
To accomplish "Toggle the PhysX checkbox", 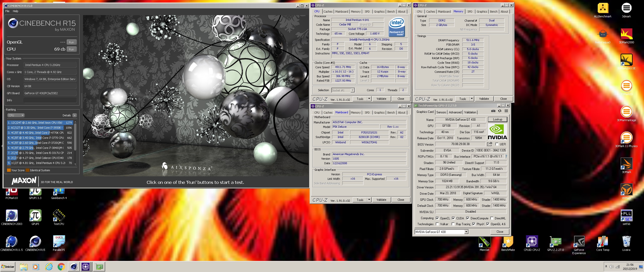I will (474, 224).
